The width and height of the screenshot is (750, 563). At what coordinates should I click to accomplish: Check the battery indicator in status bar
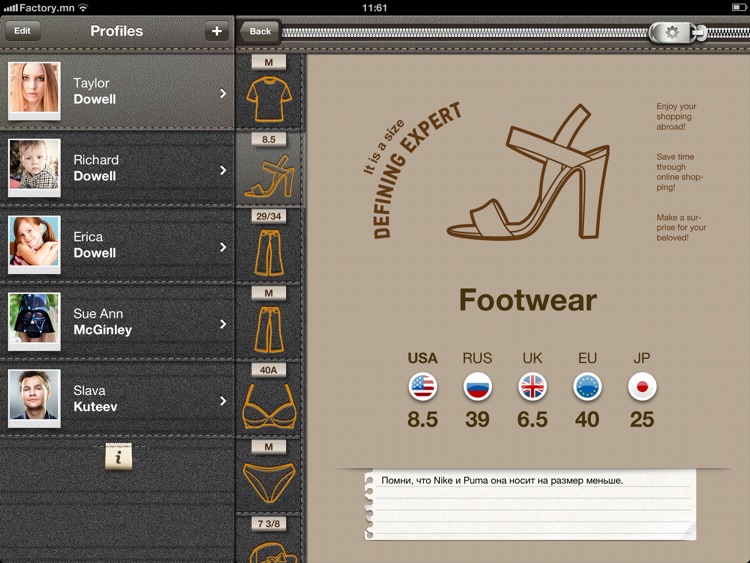(x=739, y=7)
